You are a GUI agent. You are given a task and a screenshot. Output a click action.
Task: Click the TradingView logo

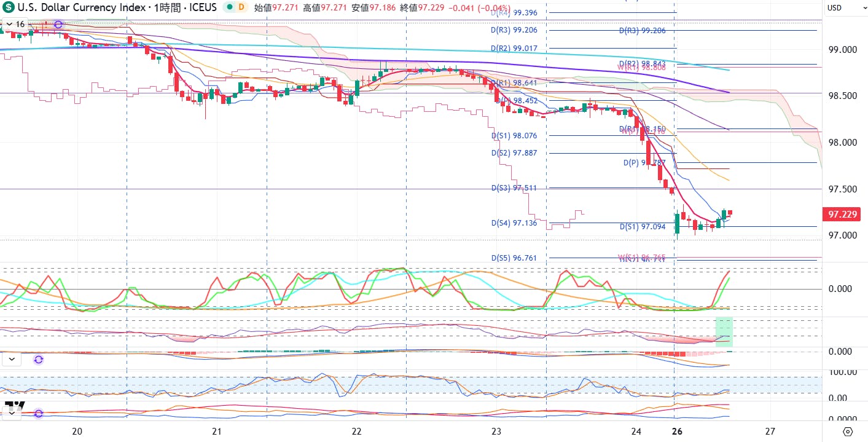[15, 406]
